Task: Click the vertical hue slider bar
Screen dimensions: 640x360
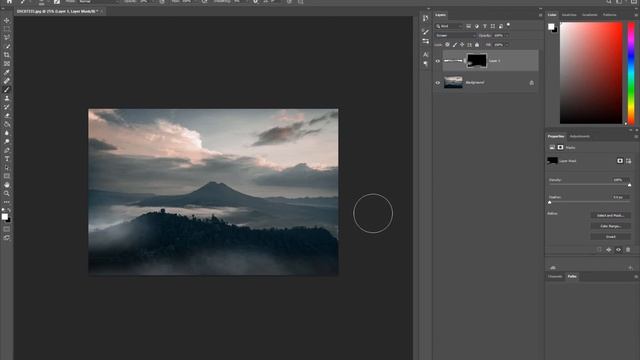Action: click(631, 73)
